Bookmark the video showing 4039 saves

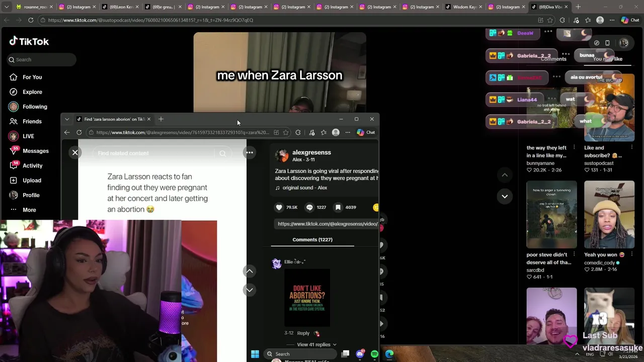tap(338, 207)
